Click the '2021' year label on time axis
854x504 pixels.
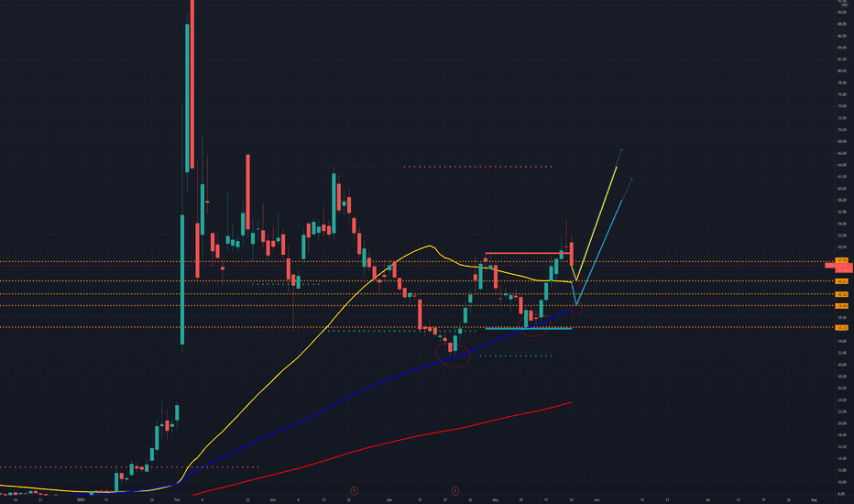[x=82, y=499]
